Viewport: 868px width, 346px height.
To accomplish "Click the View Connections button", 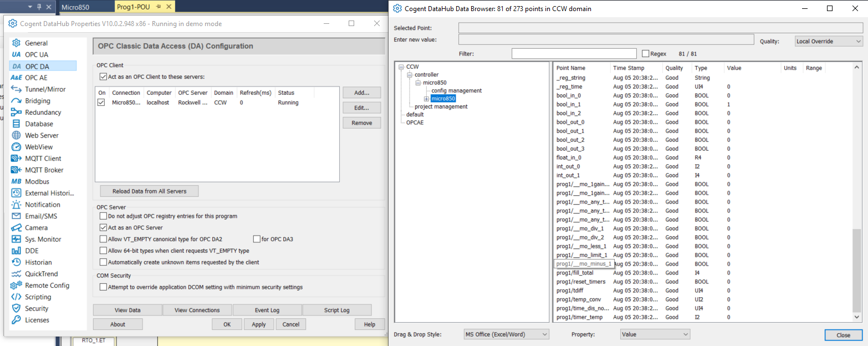I will pos(197,310).
